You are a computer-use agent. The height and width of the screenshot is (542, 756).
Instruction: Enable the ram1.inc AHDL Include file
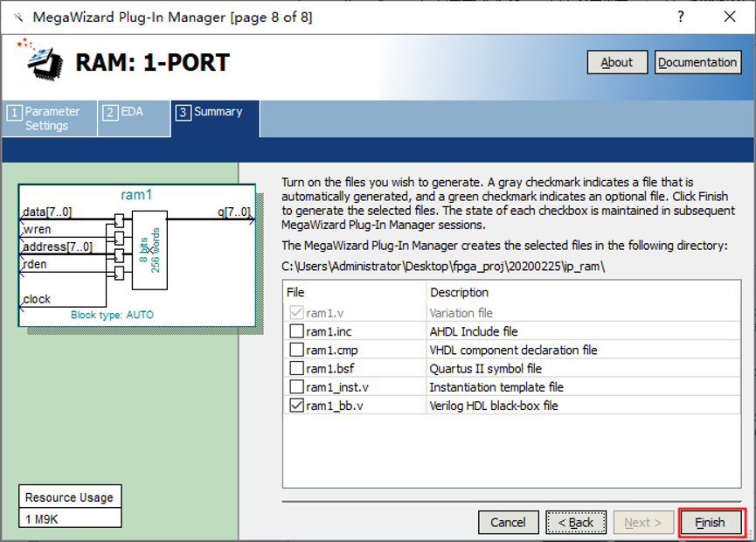point(297,331)
